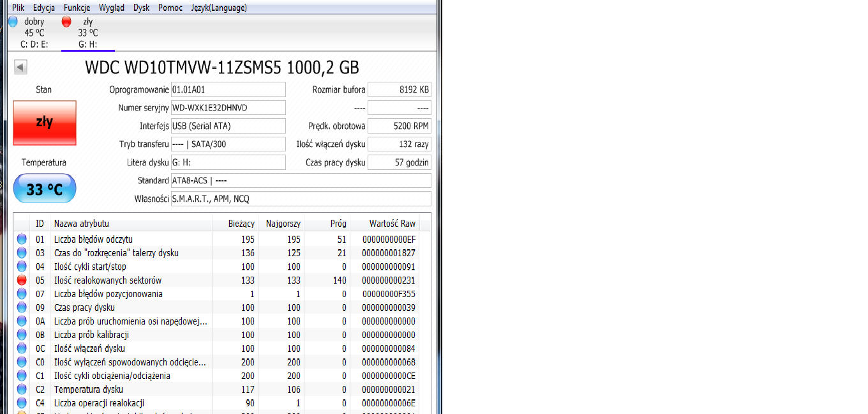Open the Wygląd menu

[x=112, y=8]
